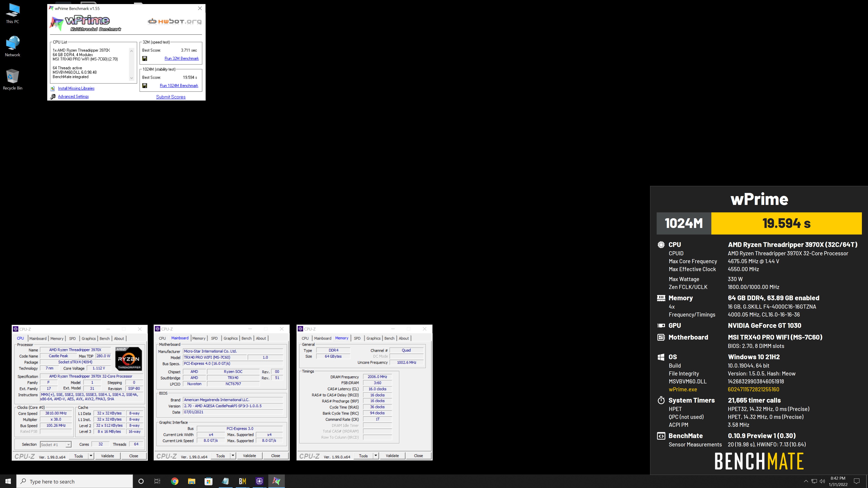Open notepad-like app on taskbar
The width and height of the screenshot is (868, 488).
[225, 481]
